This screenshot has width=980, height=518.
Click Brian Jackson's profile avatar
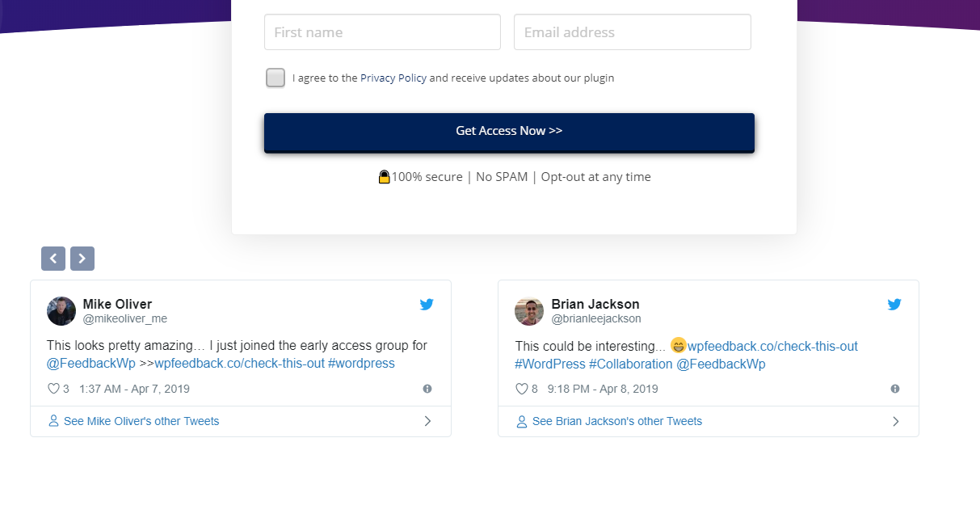pyautogui.click(x=529, y=311)
